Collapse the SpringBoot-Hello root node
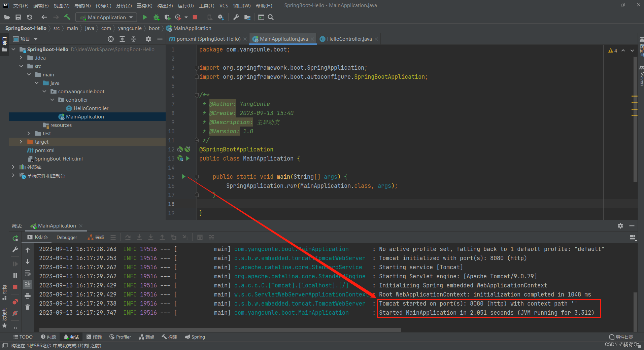The width and height of the screenshot is (644, 350). point(13,49)
